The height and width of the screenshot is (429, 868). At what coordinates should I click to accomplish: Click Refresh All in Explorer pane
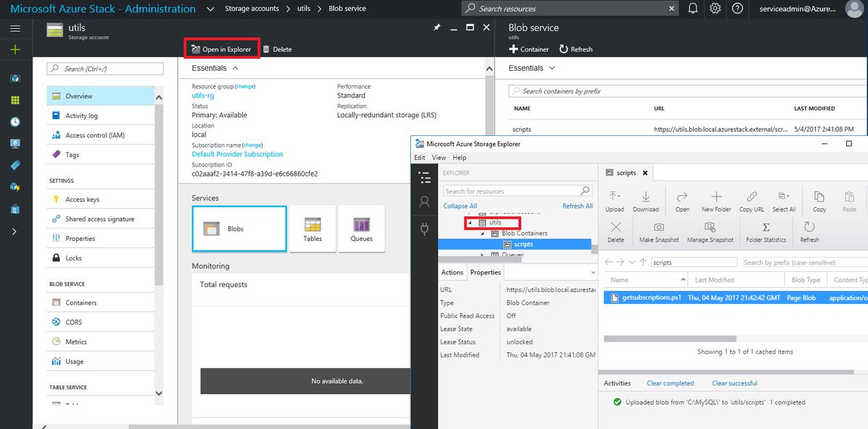click(578, 205)
